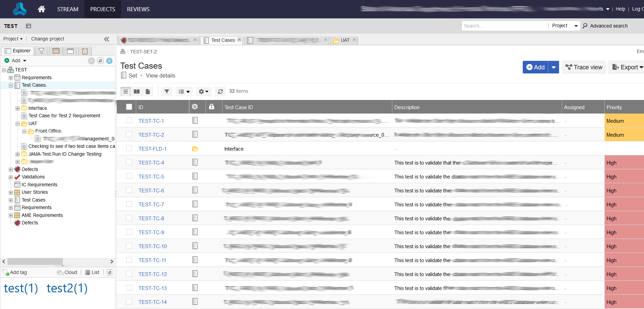Click the filter funnel icon in list toolbar
This screenshot has width=644, height=309.
167,91
